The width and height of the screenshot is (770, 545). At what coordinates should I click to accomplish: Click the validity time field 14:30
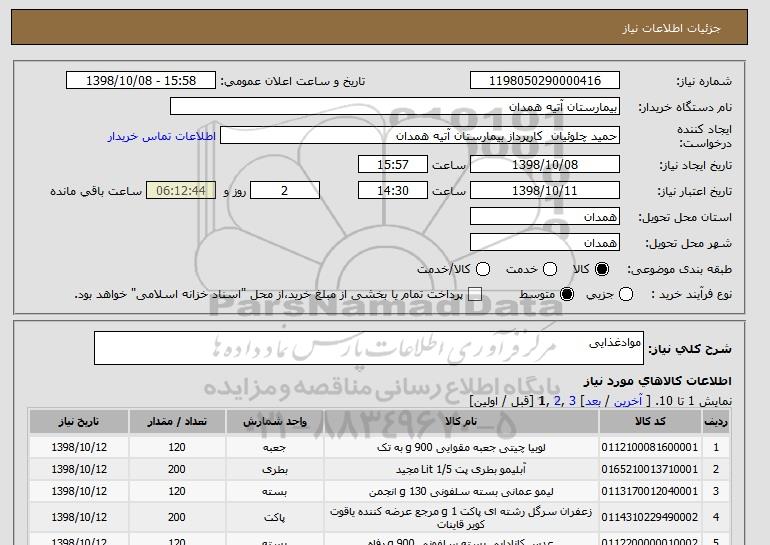click(393, 191)
